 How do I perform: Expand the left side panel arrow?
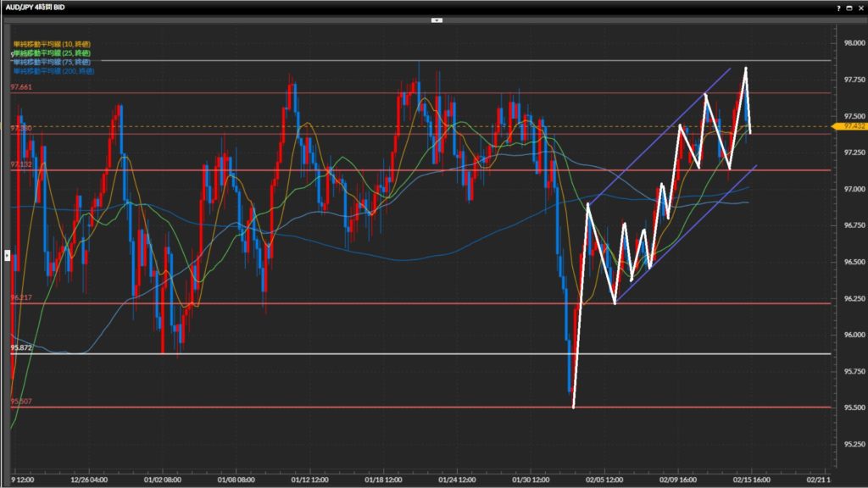(x=7, y=253)
